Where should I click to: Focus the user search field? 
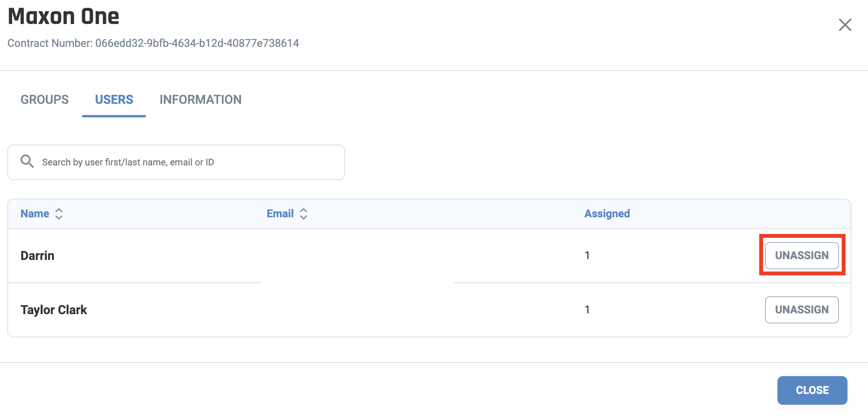[176, 162]
